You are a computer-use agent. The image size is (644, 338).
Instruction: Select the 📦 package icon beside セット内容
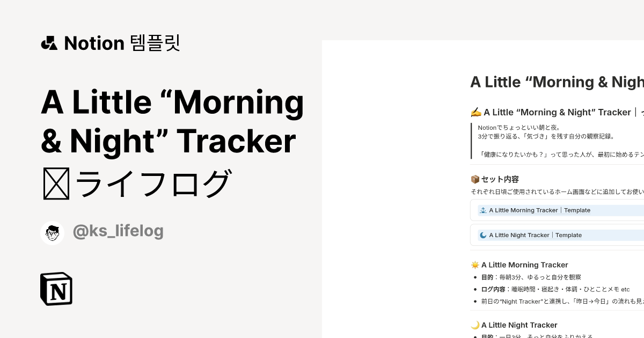(x=475, y=179)
